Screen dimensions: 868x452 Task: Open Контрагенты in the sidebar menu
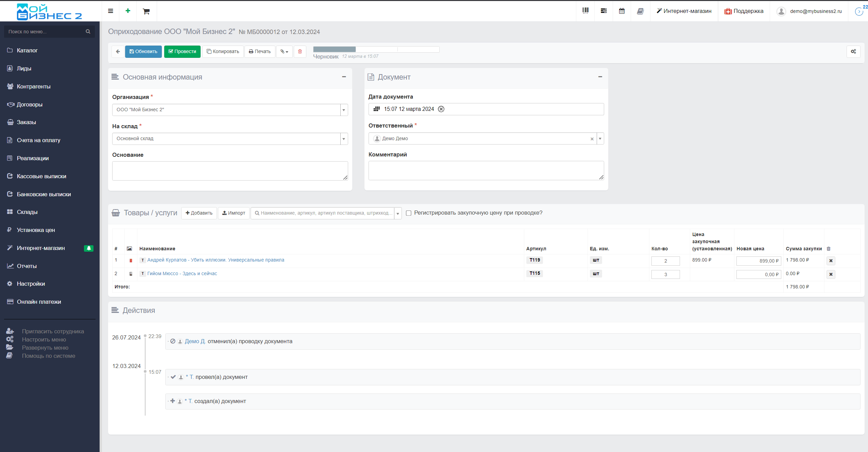tap(34, 86)
